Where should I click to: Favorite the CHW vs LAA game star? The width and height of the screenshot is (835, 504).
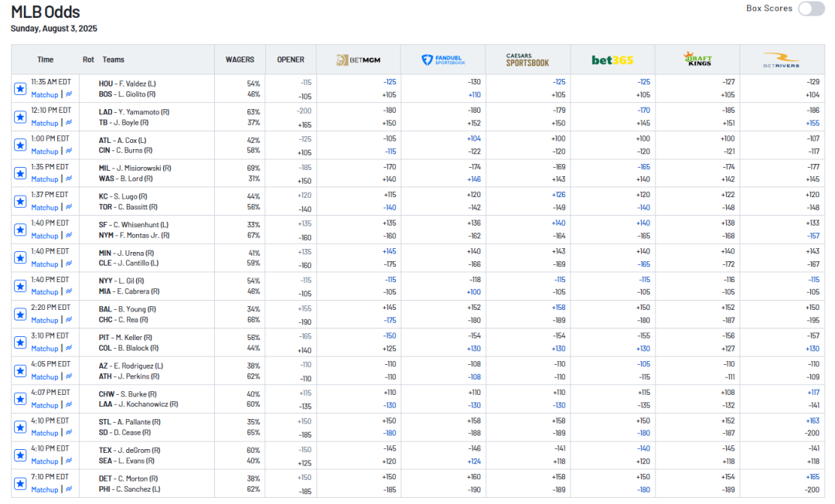(x=20, y=399)
